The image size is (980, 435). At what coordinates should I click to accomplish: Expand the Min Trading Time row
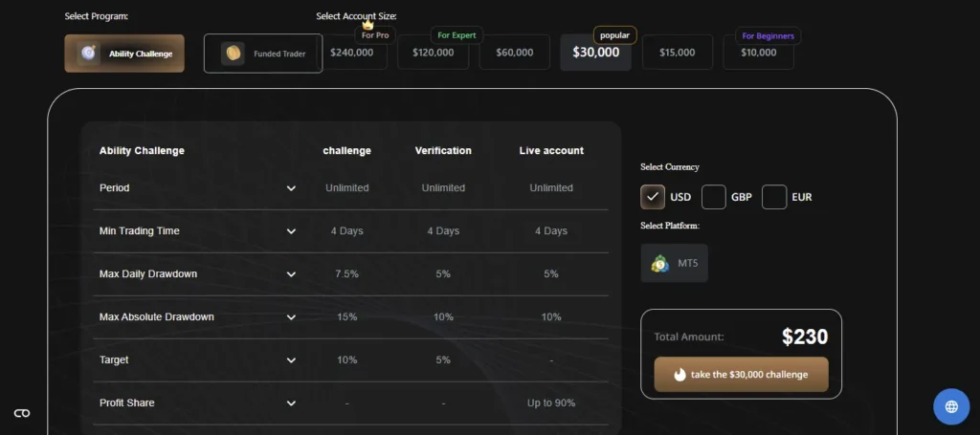291,231
